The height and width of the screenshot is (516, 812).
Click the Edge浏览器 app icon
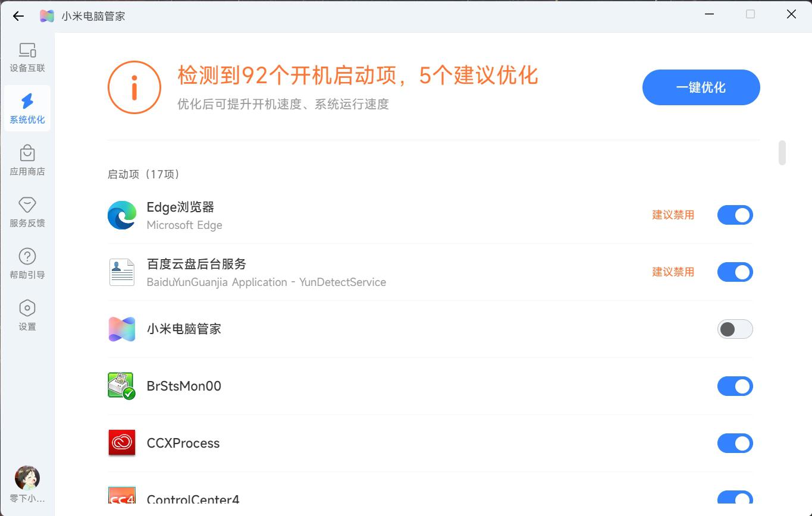coord(122,215)
